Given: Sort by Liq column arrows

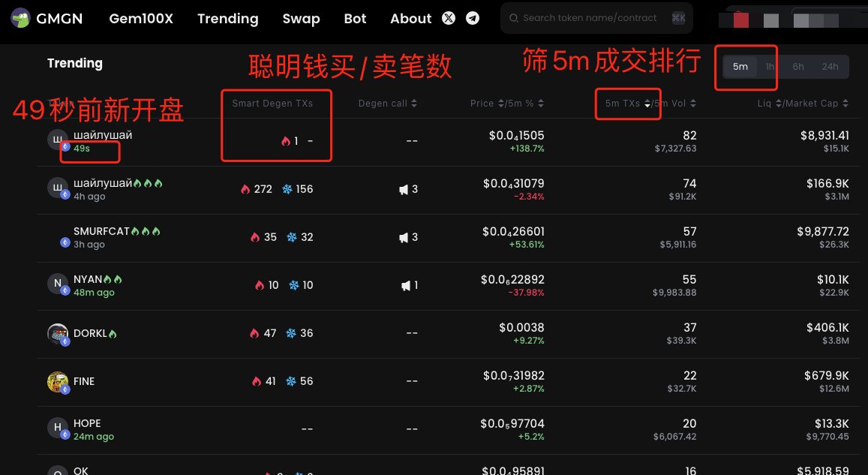Looking at the screenshot, I should (779, 104).
